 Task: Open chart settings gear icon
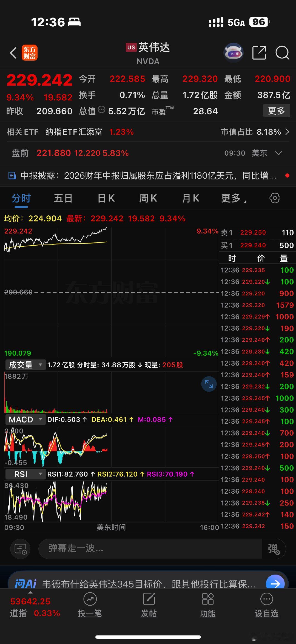[x=275, y=198]
